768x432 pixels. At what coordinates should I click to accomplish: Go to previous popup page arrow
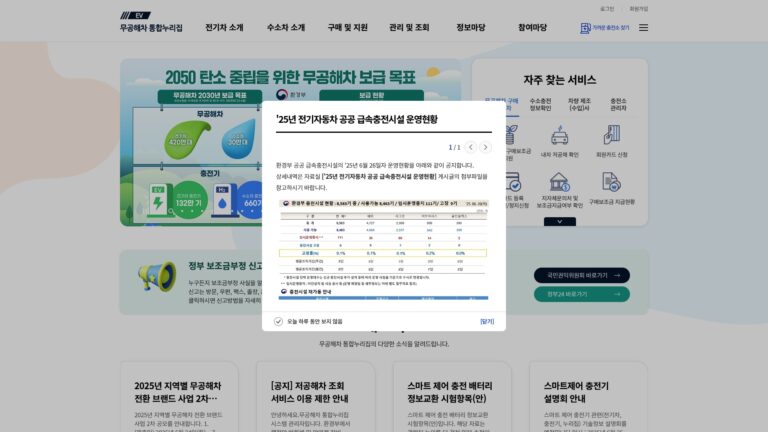click(471, 147)
